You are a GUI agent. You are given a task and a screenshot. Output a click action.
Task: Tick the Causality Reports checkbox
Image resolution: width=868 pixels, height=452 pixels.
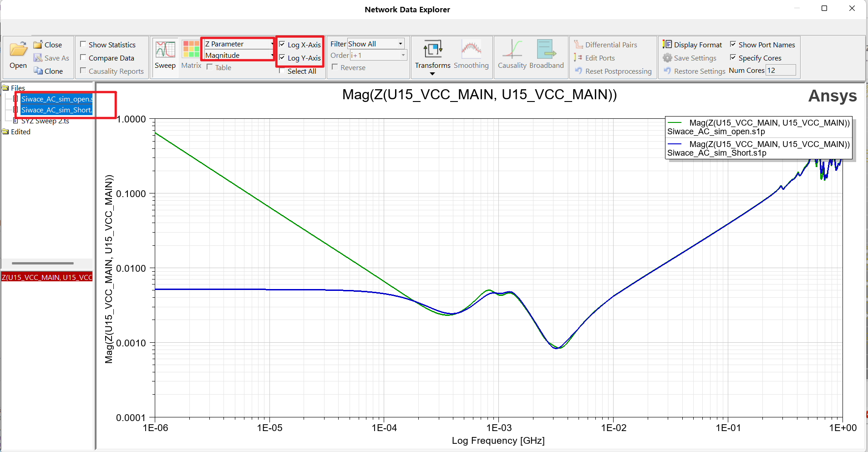point(83,71)
